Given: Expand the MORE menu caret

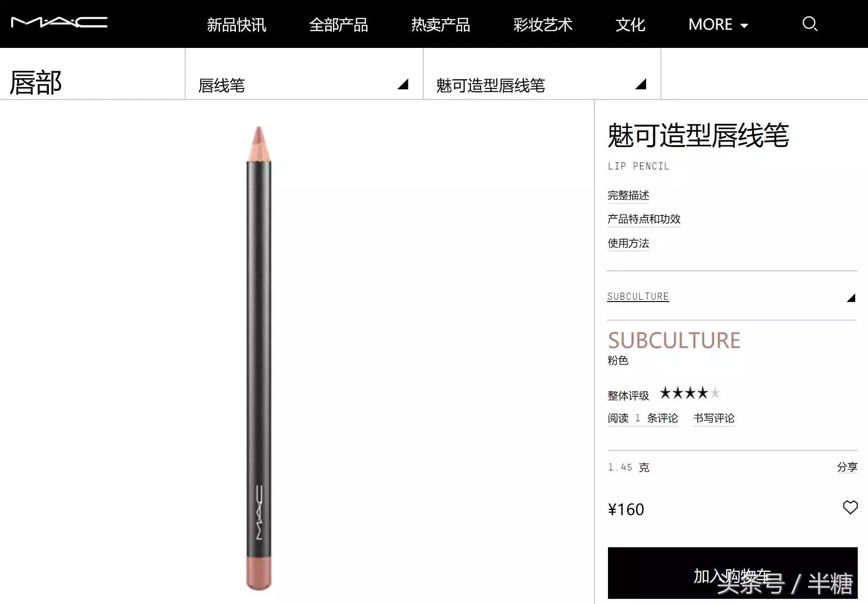Looking at the screenshot, I should tap(744, 26).
